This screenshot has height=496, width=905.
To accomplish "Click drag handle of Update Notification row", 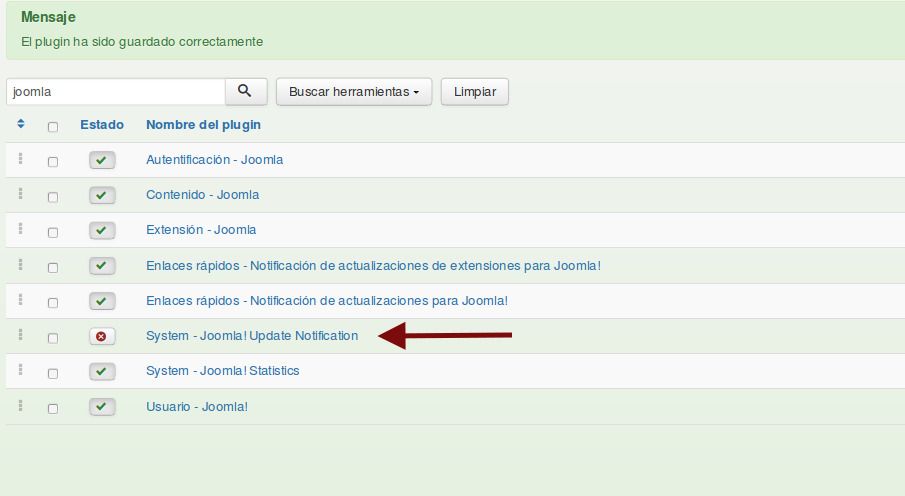I will click(x=20, y=334).
